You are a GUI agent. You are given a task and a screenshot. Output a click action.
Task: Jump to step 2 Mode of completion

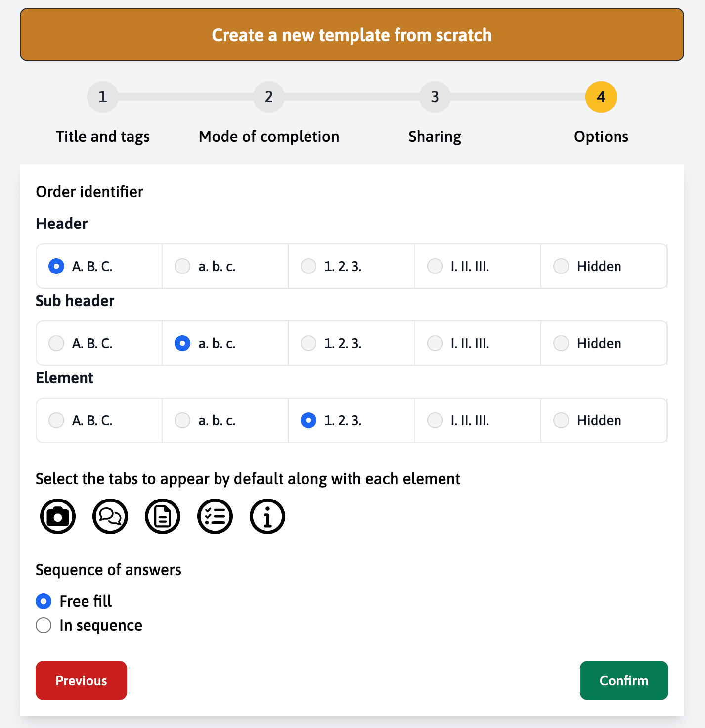tap(269, 97)
